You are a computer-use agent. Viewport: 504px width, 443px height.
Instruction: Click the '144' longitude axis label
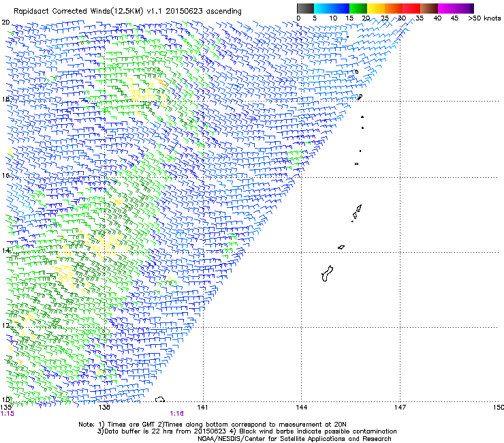point(302,408)
